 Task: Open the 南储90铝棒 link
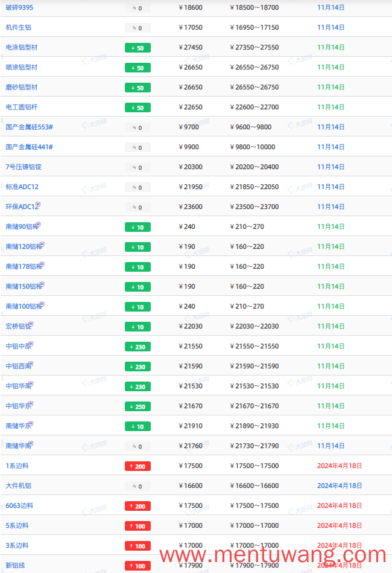(x=23, y=226)
